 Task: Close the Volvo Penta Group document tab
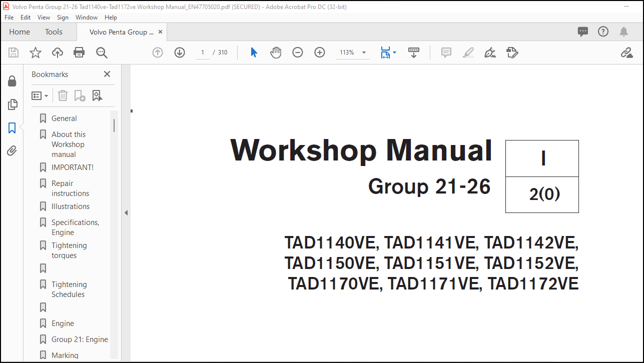(x=160, y=32)
